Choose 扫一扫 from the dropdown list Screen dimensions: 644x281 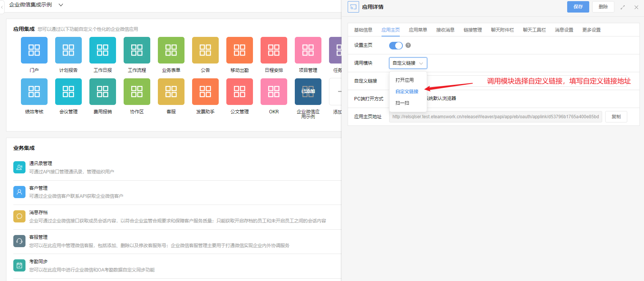408,103
